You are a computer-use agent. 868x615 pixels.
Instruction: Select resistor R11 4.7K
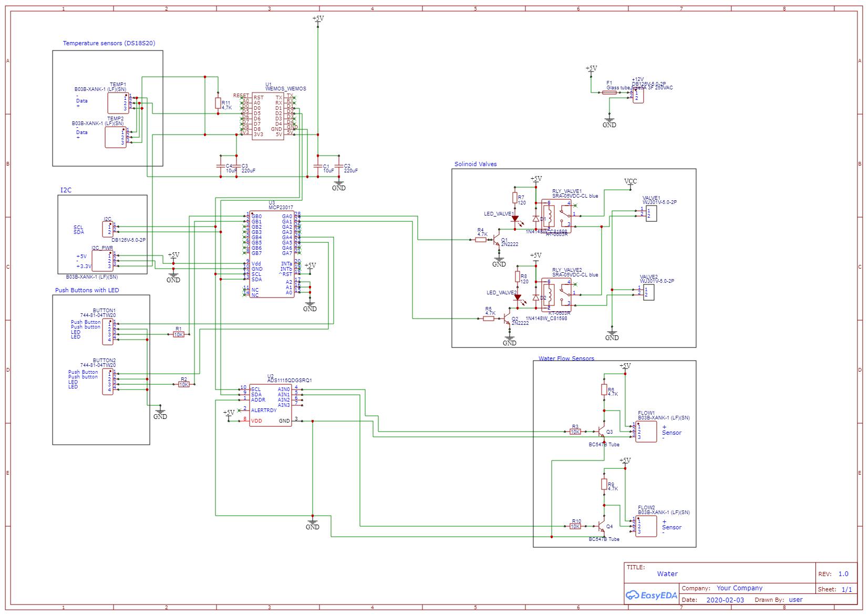[218, 103]
